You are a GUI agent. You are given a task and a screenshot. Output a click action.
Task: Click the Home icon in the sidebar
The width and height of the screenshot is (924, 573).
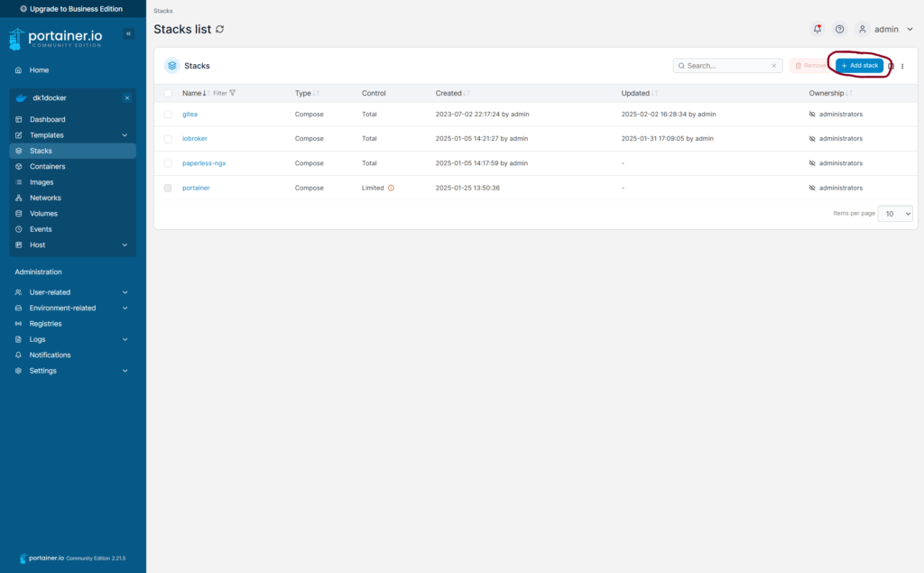18,69
